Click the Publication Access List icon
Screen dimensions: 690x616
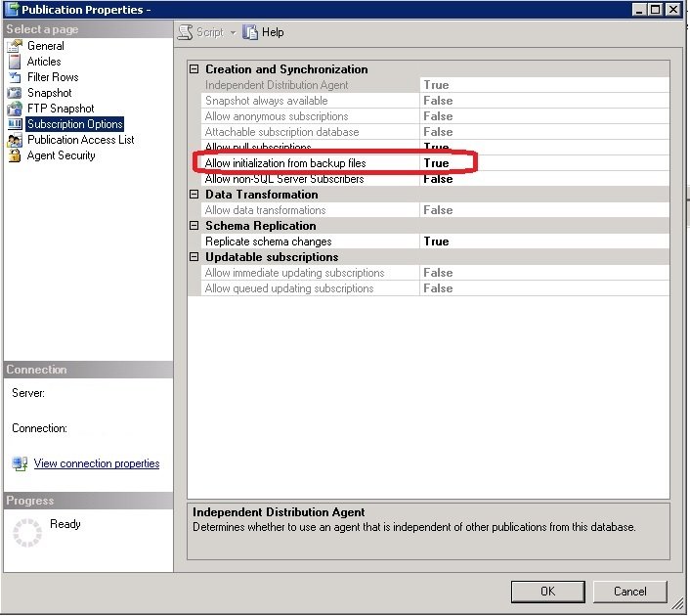15,140
